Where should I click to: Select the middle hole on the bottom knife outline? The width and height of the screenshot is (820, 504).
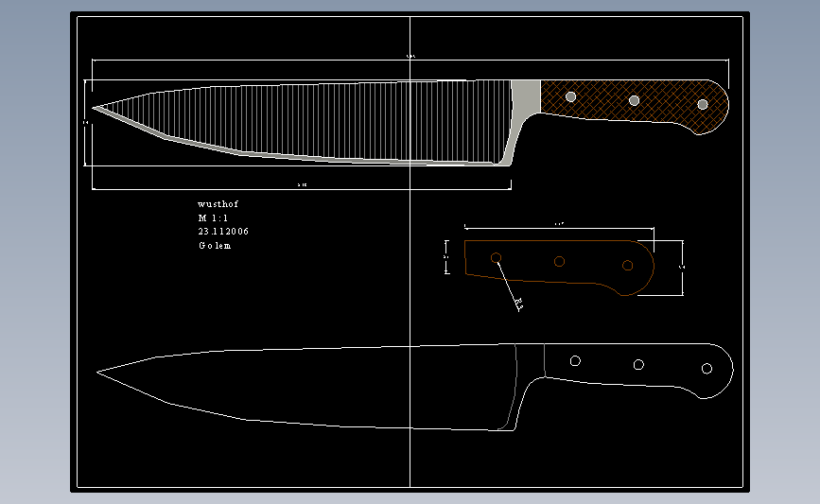pos(638,364)
